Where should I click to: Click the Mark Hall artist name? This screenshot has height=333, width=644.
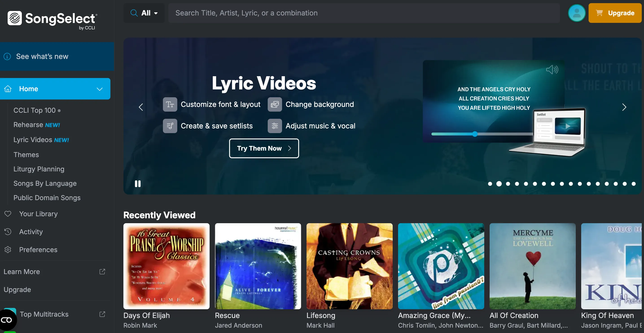(320, 325)
